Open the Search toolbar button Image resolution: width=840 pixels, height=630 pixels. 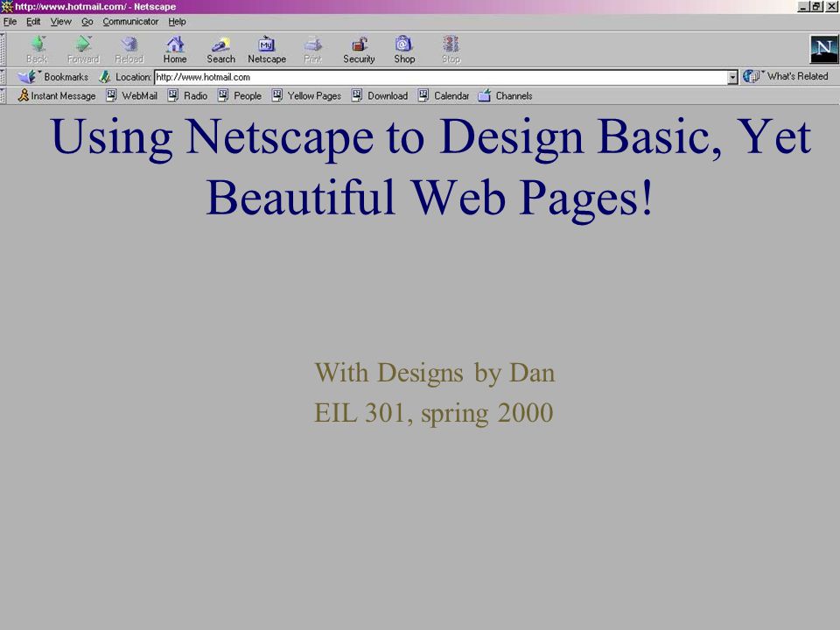tap(220, 50)
